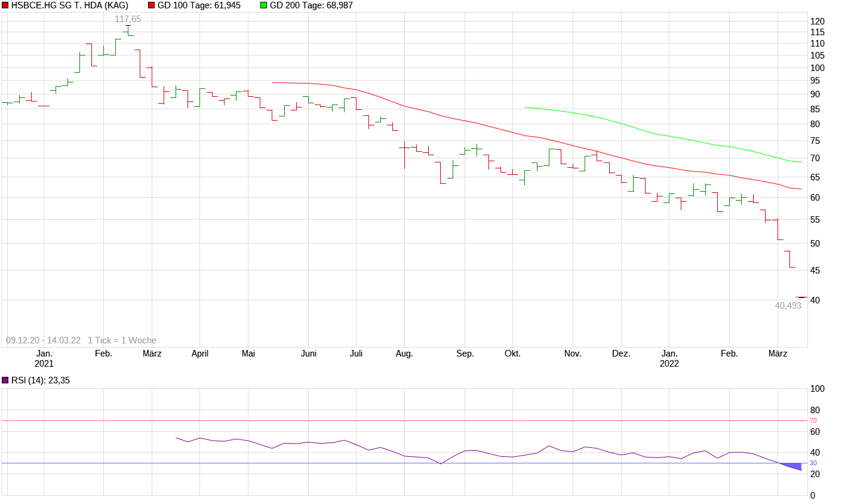Click the 120 price axis value

tap(818, 21)
